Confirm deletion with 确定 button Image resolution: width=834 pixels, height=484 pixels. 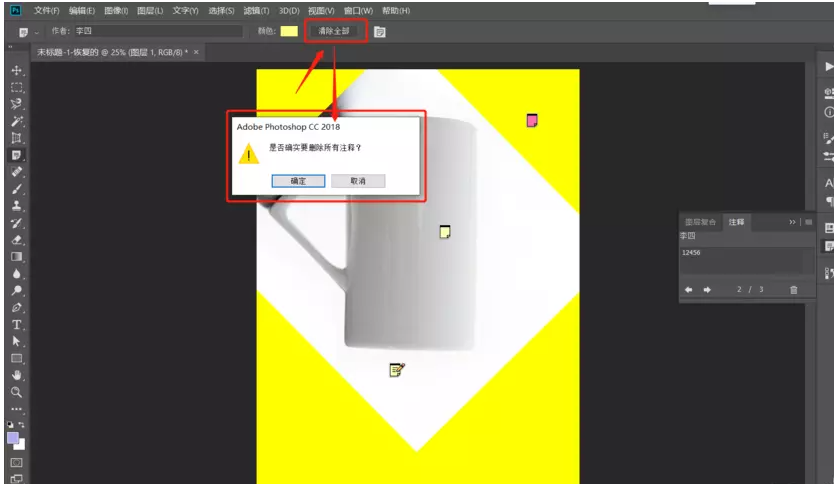pyautogui.click(x=298, y=181)
